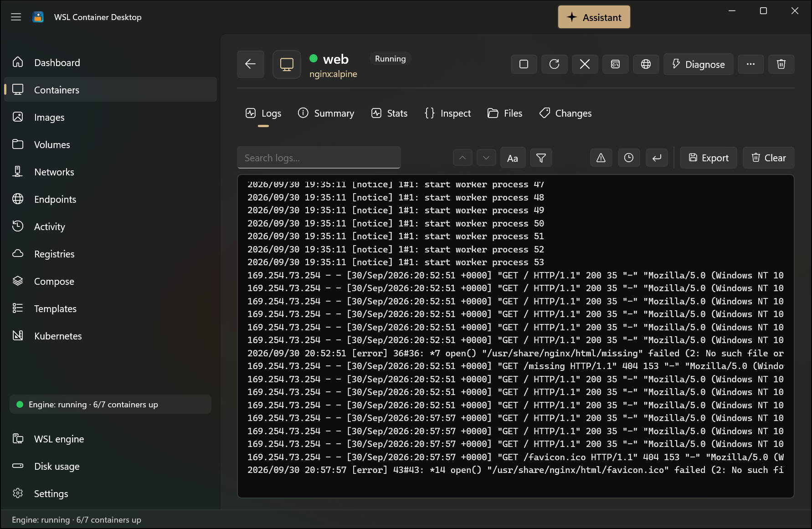Delete the web container
This screenshot has width=812, height=529.
click(x=781, y=64)
